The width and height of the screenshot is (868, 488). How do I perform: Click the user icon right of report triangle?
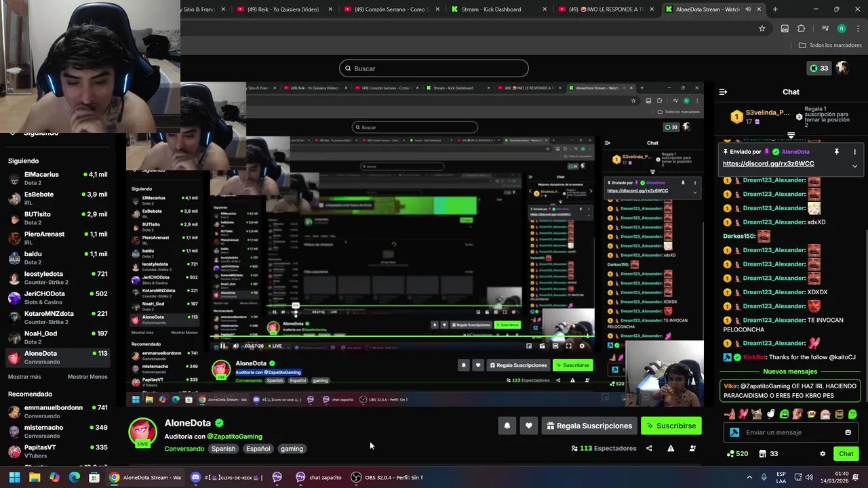pyautogui.click(x=692, y=448)
